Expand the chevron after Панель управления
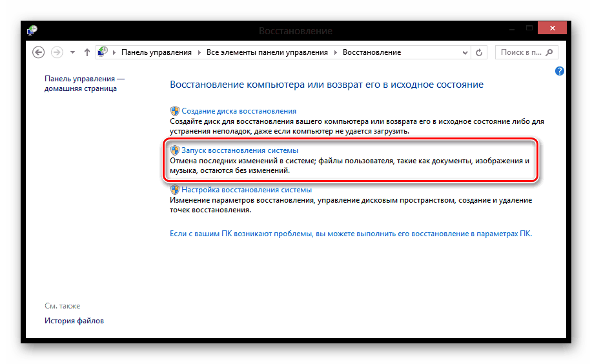The image size is (592, 364). point(199,52)
